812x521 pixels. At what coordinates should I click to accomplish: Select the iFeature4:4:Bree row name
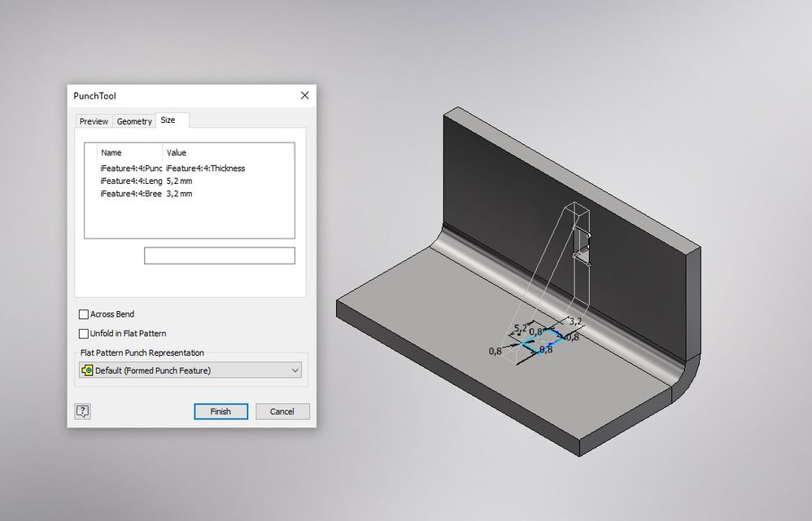[131, 194]
